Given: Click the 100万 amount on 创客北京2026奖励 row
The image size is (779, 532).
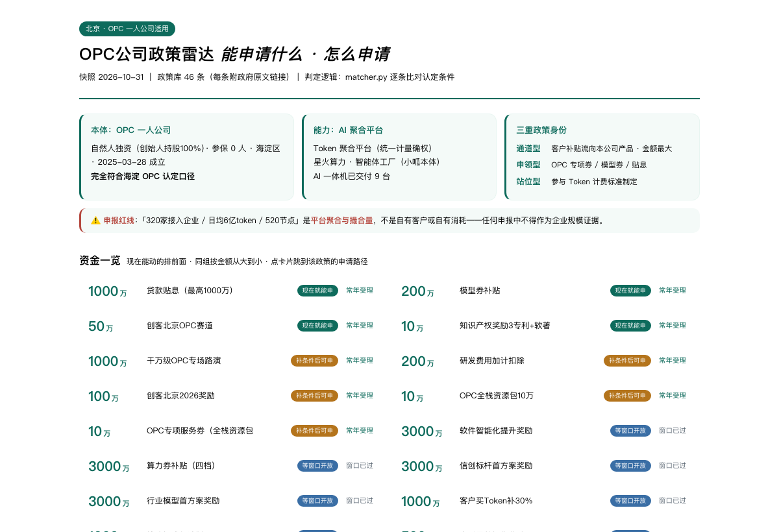Looking at the screenshot, I should pos(103,396).
